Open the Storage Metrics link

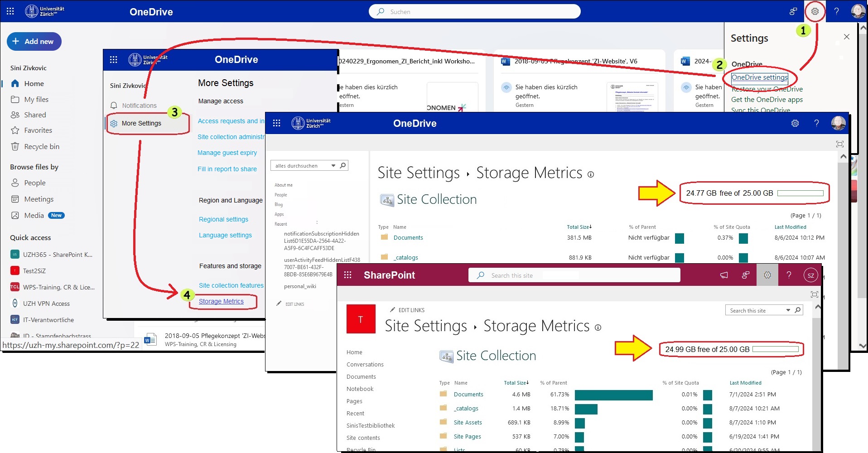(x=221, y=301)
